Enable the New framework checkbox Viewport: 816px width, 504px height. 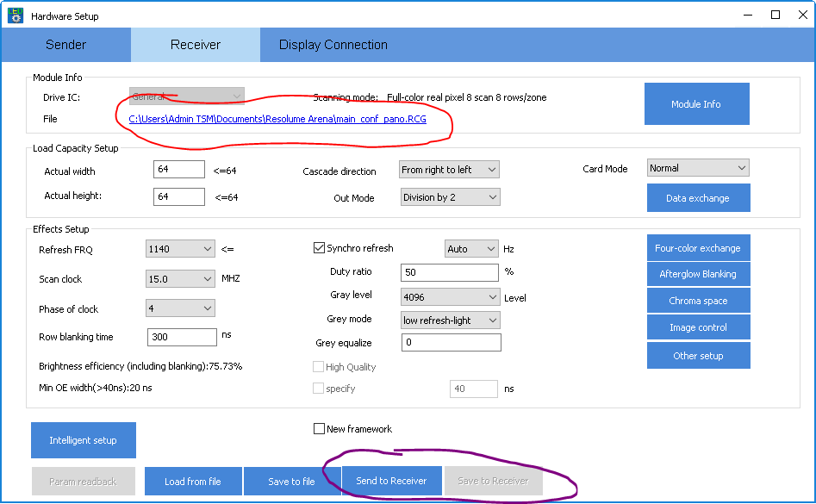point(320,429)
